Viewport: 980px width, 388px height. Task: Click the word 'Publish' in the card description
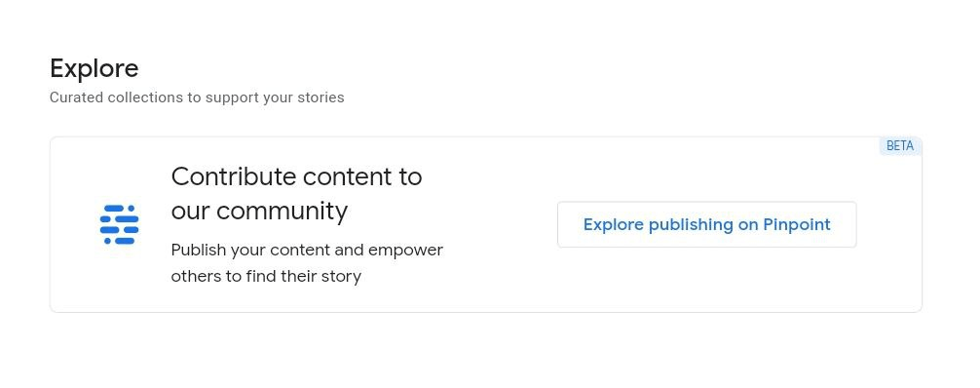pyautogui.click(x=199, y=251)
